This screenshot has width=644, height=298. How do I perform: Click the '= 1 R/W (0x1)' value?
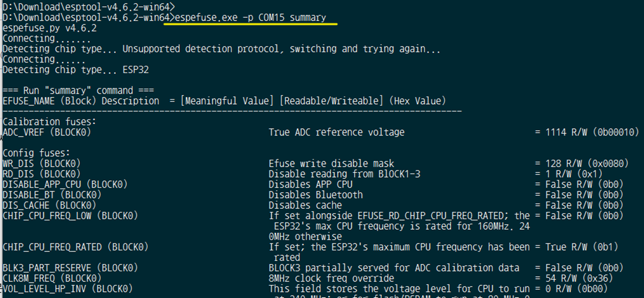tap(569, 173)
